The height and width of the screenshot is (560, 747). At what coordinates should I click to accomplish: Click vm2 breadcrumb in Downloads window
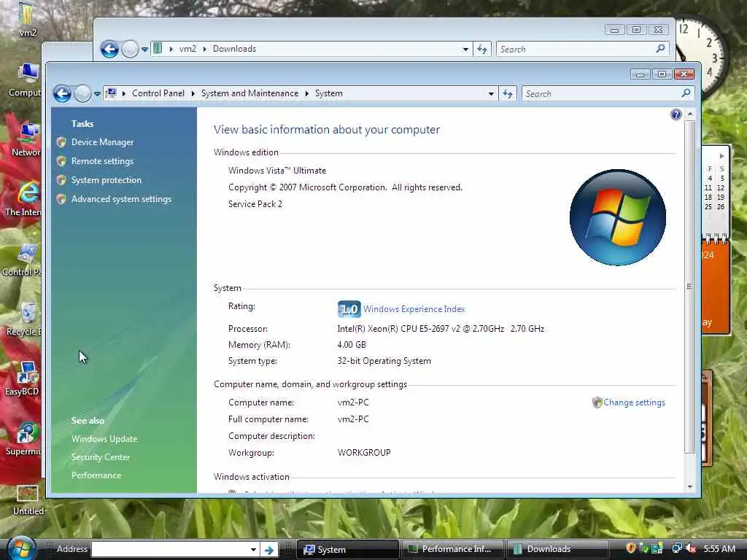[x=187, y=49]
